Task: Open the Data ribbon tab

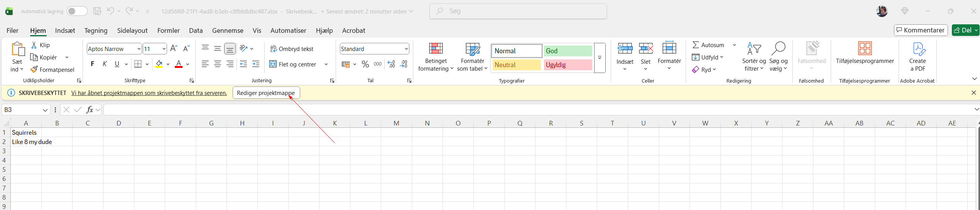Action: click(x=196, y=30)
